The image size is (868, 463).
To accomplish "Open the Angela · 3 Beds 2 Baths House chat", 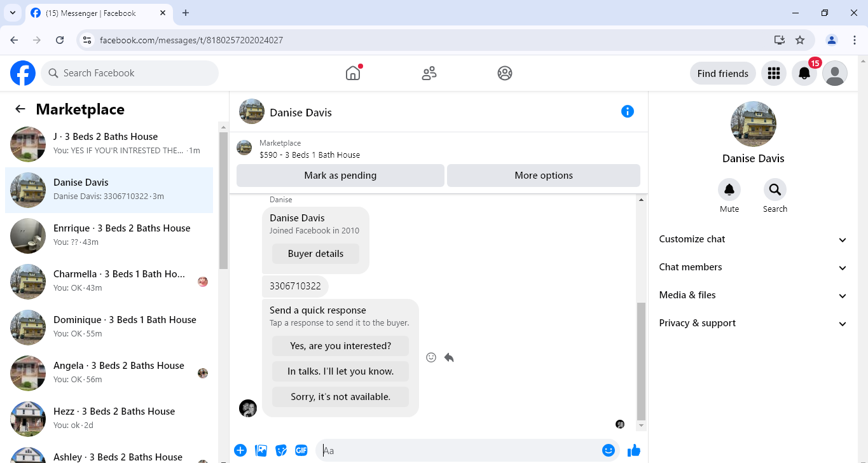I will [x=109, y=373].
